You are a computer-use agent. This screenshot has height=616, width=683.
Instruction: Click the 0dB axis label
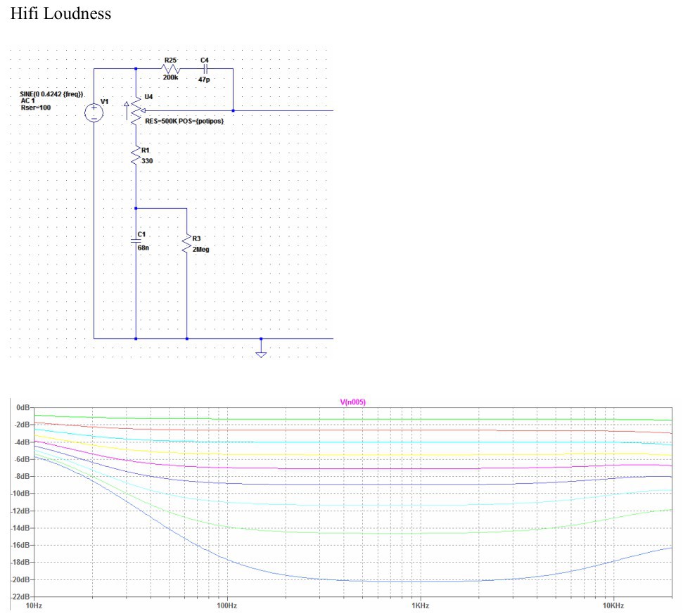pyautogui.click(x=23, y=407)
